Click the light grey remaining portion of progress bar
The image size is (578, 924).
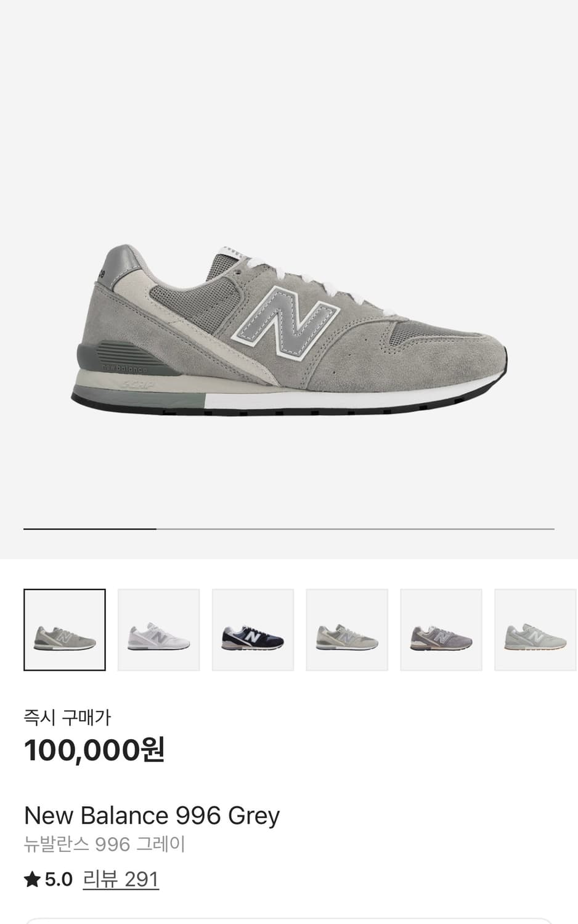click(x=356, y=529)
